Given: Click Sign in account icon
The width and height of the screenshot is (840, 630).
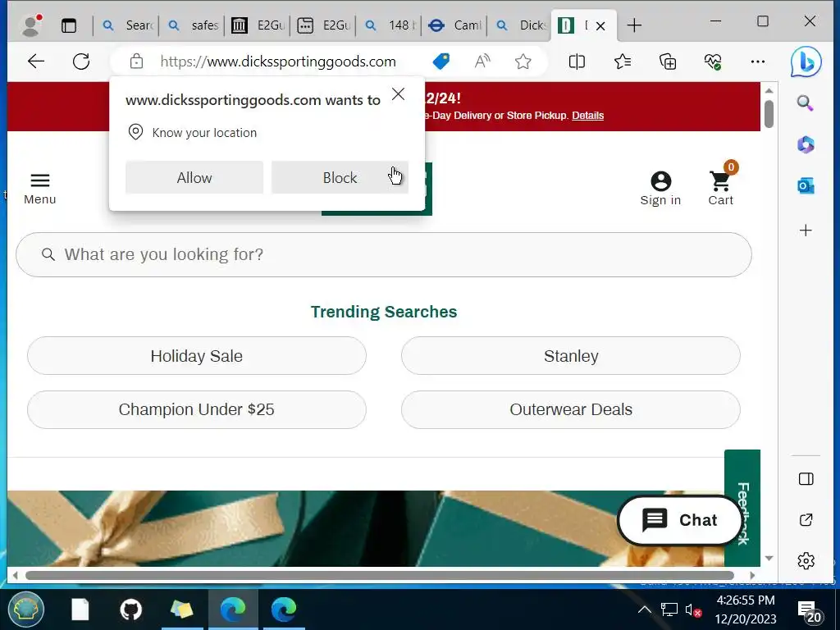Looking at the screenshot, I should pyautogui.click(x=660, y=189).
